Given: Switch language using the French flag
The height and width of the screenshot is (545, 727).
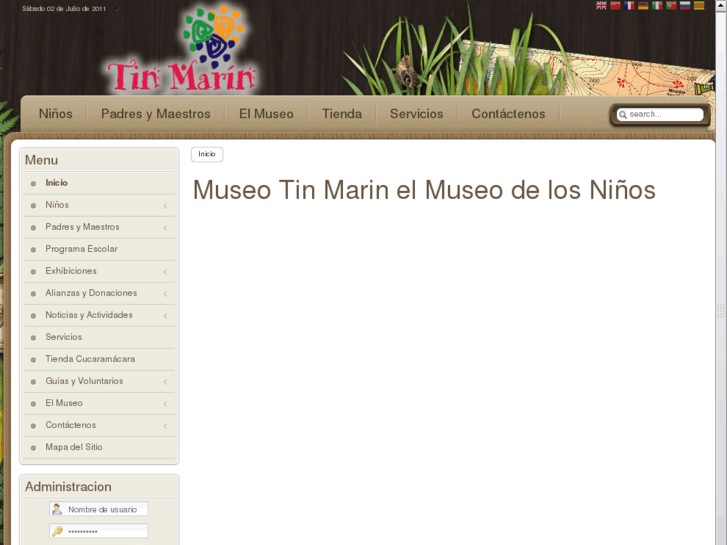Looking at the screenshot, I should pos(629,6).
